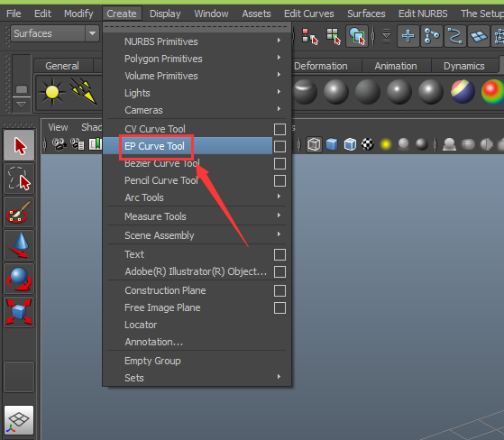This screenshot has width=504, height=440.
Task: Enable snap to view planes icon
Action: [x=479, y=36]
